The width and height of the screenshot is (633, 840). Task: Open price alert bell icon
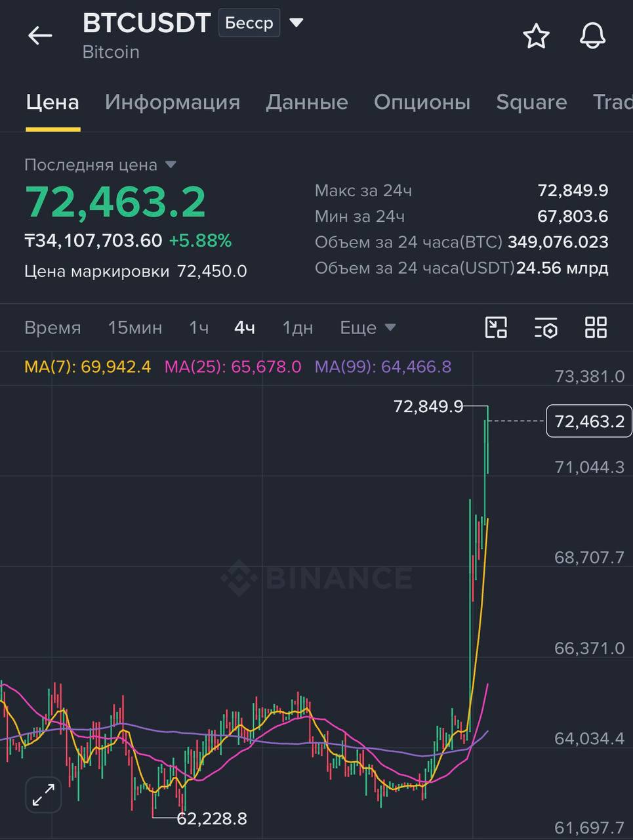coord(592,35)
